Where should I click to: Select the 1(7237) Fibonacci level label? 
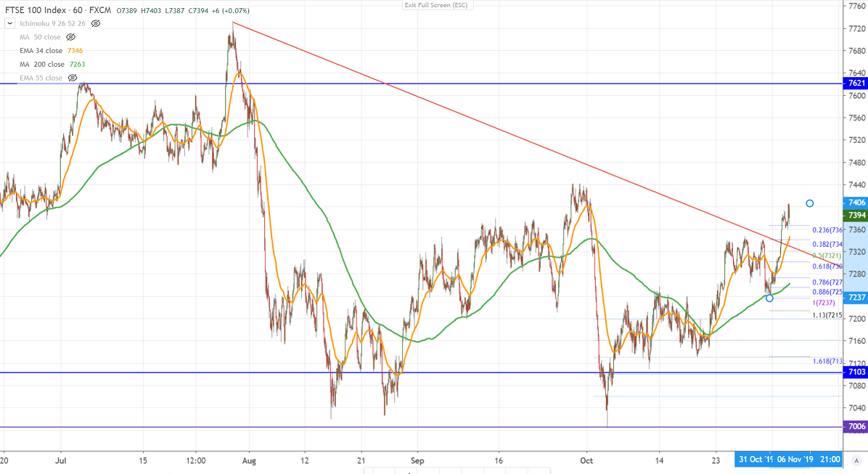coord(824,303)
